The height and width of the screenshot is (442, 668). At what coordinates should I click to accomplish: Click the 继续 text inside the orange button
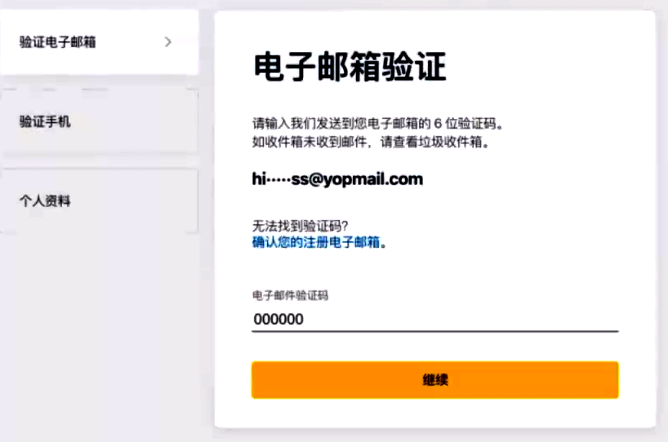coord(435,380)
